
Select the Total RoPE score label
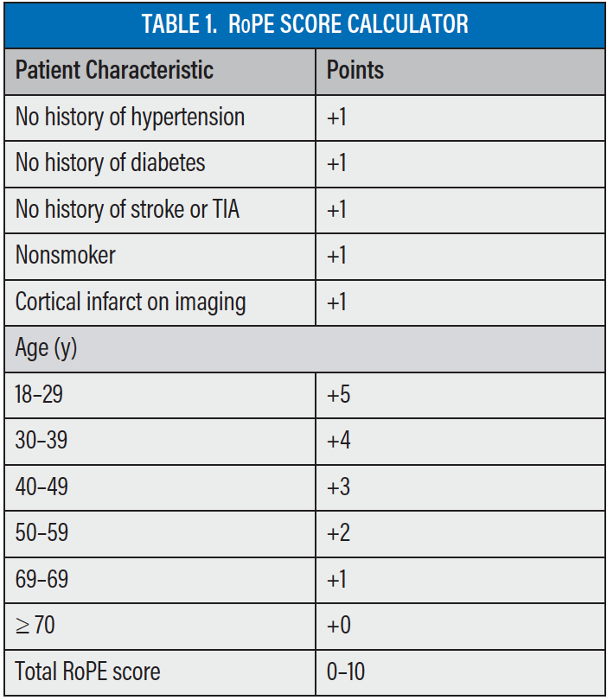click(87, 671)
